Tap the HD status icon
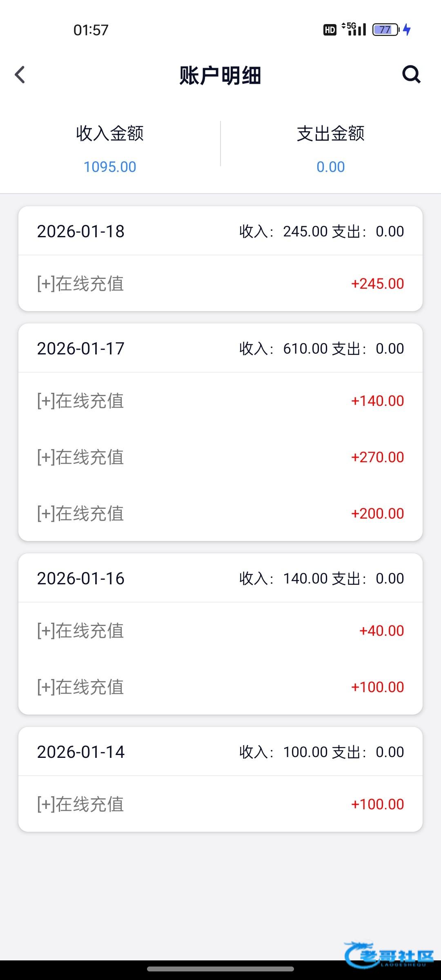 [x=330, y=29]
